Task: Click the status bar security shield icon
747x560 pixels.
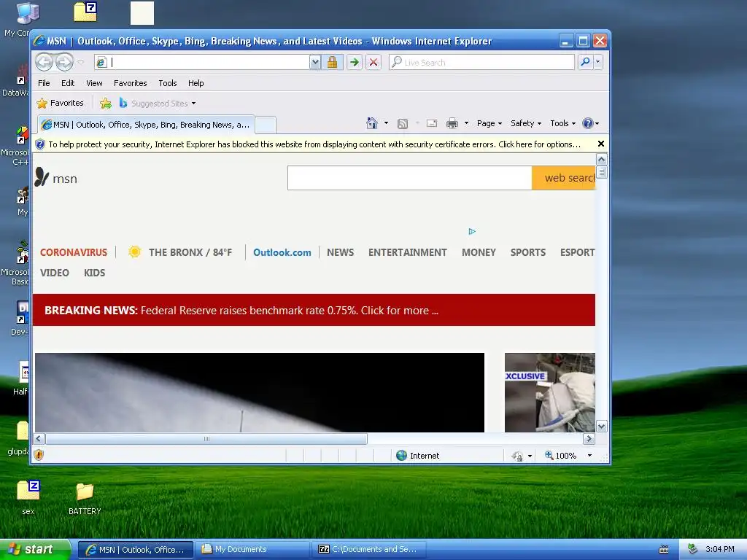Action: pos(39,455)
